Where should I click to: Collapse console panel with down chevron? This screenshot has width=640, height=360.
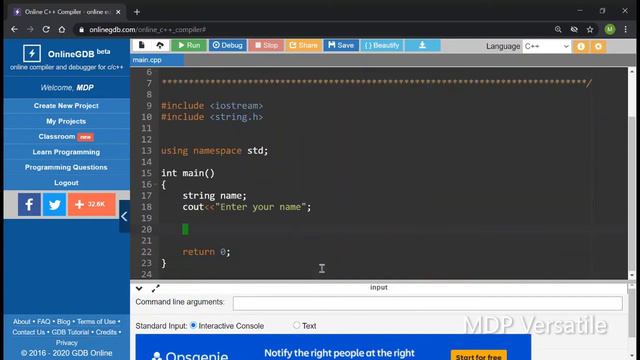coord(139,288)
